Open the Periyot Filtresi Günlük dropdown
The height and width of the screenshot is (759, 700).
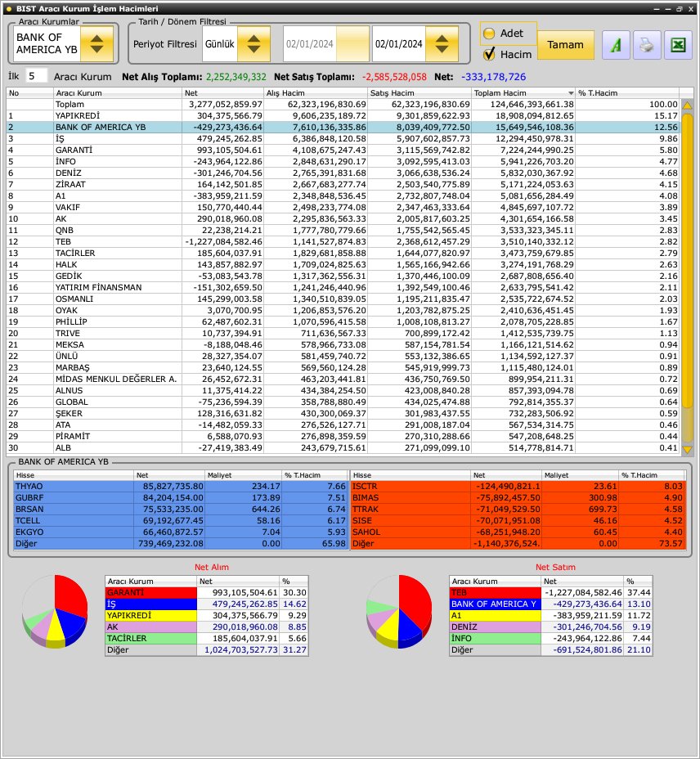tap(254, 43)
